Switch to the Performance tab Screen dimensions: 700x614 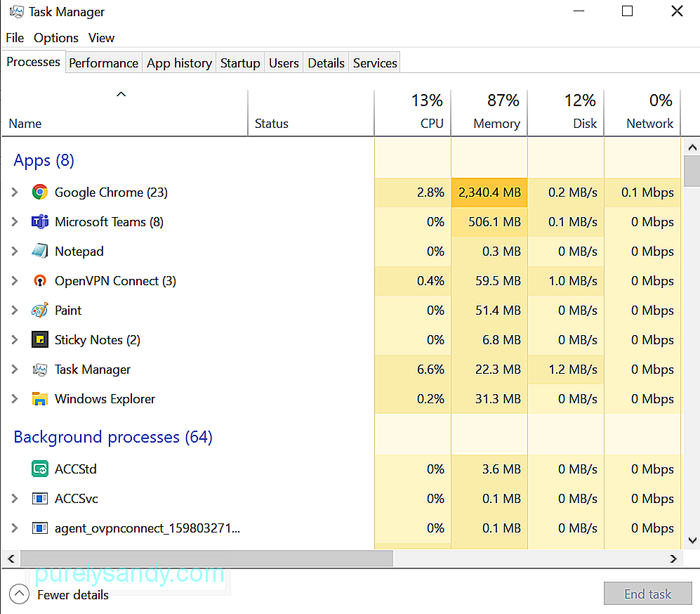click(104, 63)
